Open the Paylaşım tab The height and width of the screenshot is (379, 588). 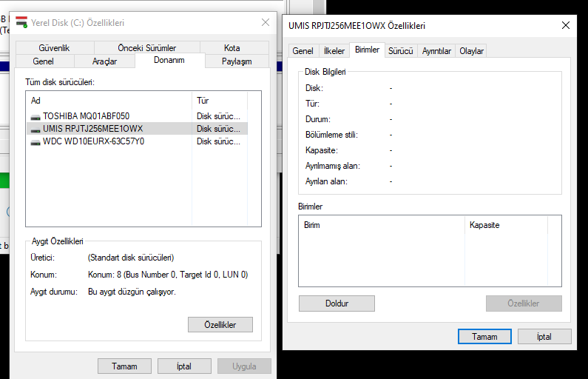pyautogui.click(x=237, y=61)
